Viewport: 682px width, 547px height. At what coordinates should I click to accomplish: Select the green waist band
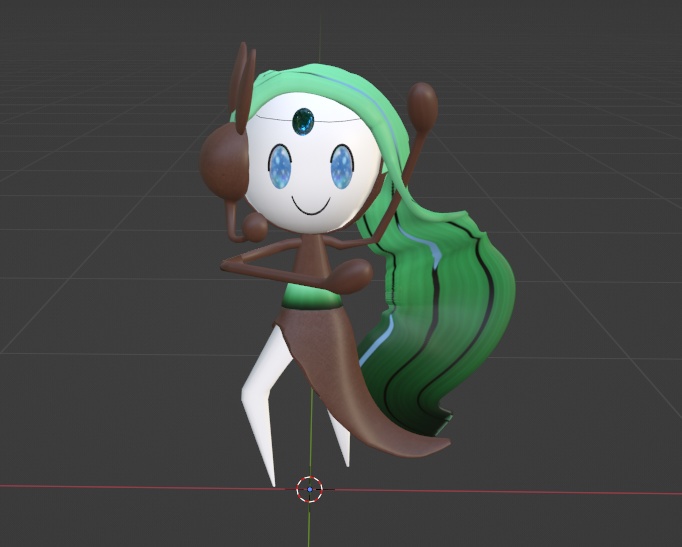point(311,296)
